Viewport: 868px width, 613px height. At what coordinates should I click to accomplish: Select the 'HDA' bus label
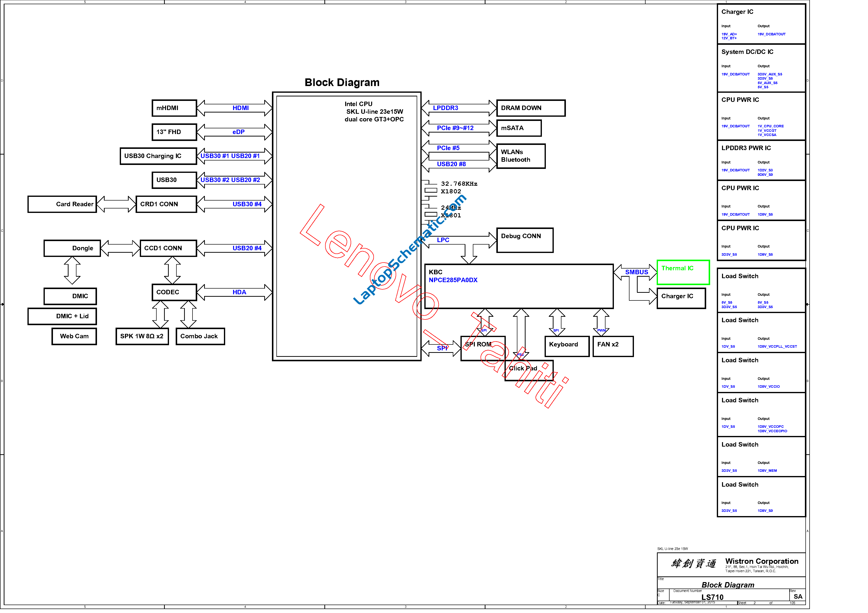(239, 292)
